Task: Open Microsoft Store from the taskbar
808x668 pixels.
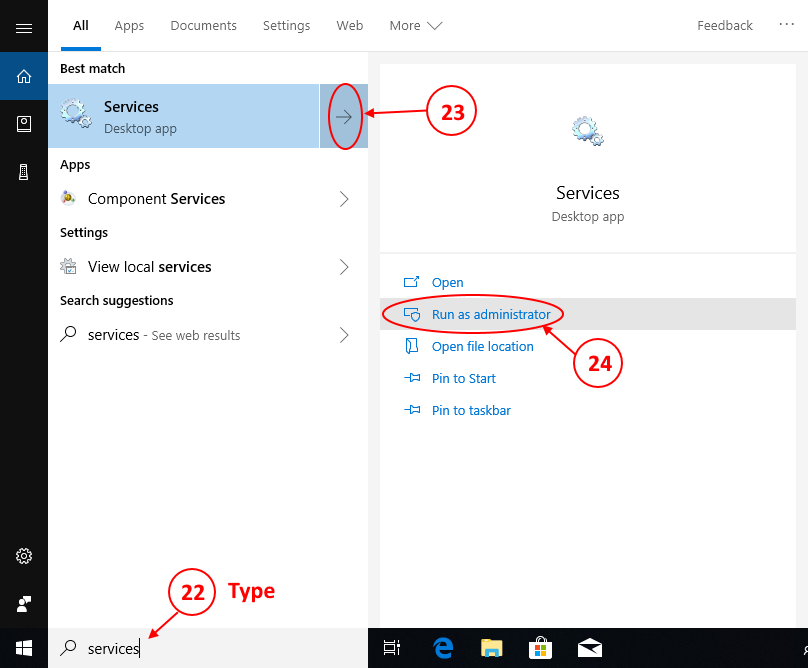Action: (540, 648)
